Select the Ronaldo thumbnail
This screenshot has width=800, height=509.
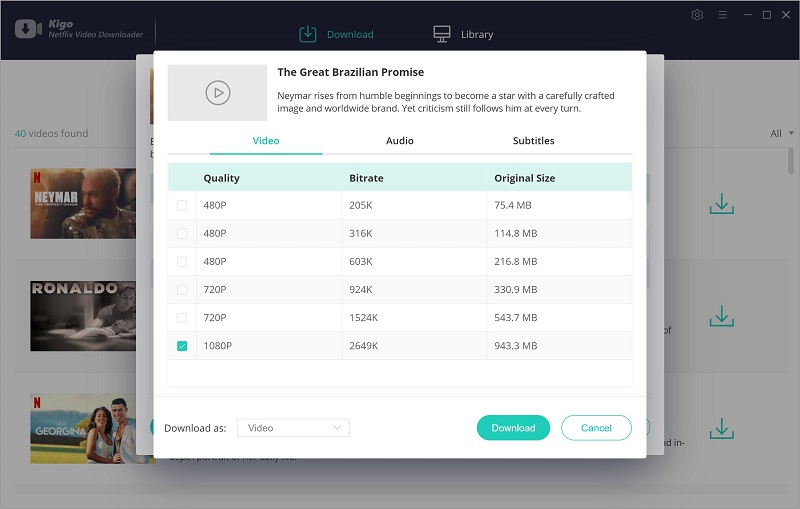point(83,316)
